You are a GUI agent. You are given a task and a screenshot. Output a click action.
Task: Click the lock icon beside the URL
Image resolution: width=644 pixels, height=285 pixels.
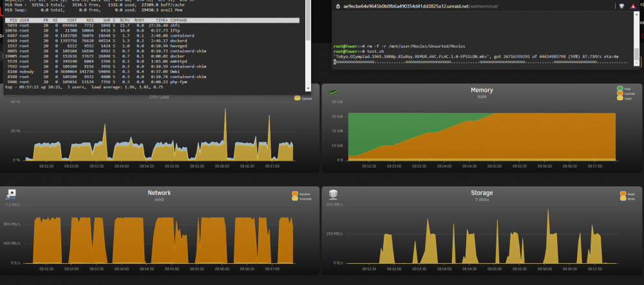[338, 6]
